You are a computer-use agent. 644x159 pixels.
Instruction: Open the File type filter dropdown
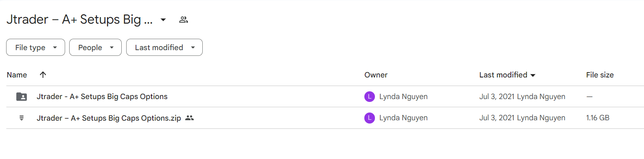(x=35, y=47)
